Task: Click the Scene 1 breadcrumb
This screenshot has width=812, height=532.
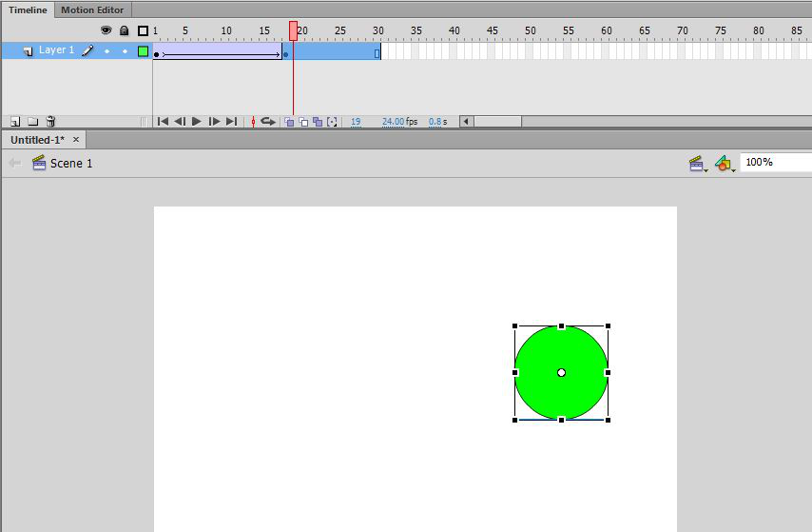Action: pos(71,164)
